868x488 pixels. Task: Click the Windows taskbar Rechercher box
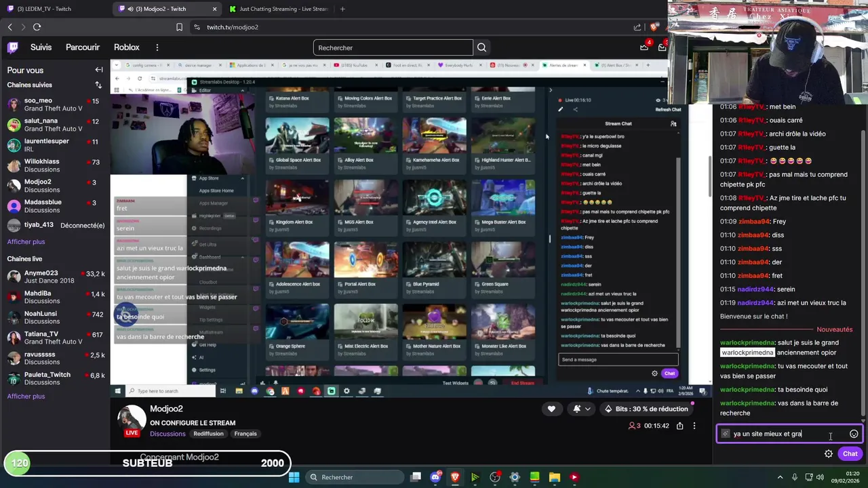(x=356, y=477)
